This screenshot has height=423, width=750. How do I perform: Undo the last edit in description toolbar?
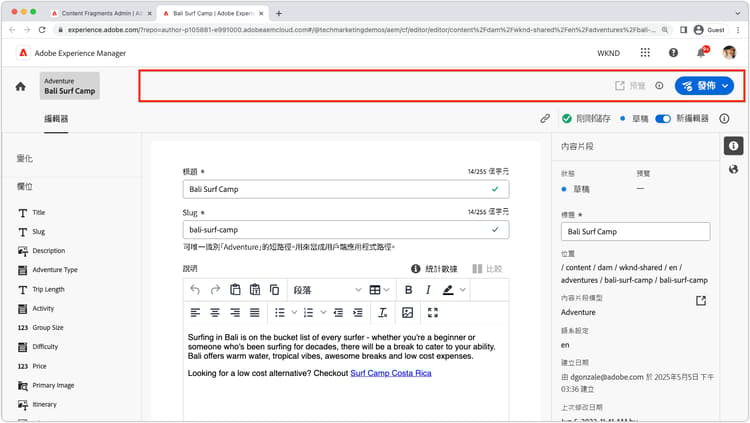click(x=195, y=289)
